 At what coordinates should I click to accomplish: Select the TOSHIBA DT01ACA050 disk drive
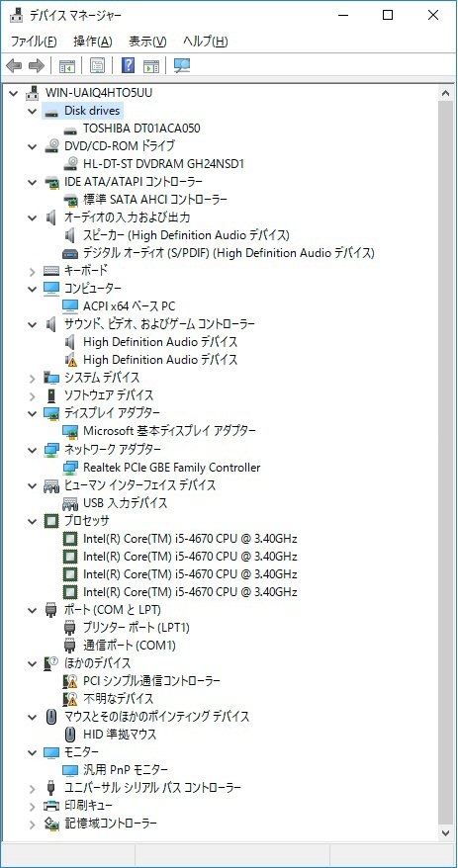[x=141, y=129]
